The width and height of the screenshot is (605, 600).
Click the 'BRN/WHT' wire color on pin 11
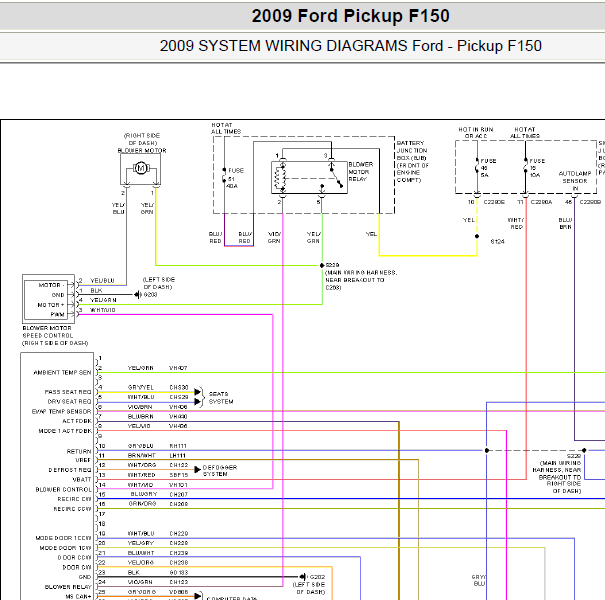(142, 456)
